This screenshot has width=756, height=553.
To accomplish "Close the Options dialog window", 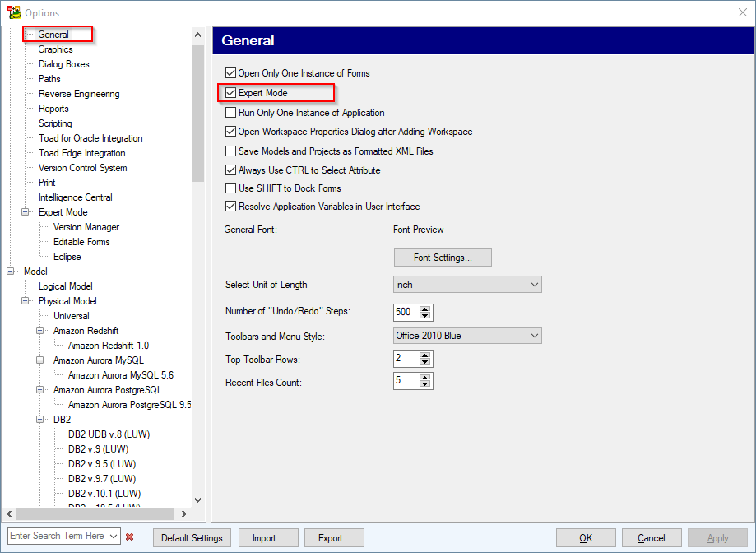I will [x=743, y=12].
